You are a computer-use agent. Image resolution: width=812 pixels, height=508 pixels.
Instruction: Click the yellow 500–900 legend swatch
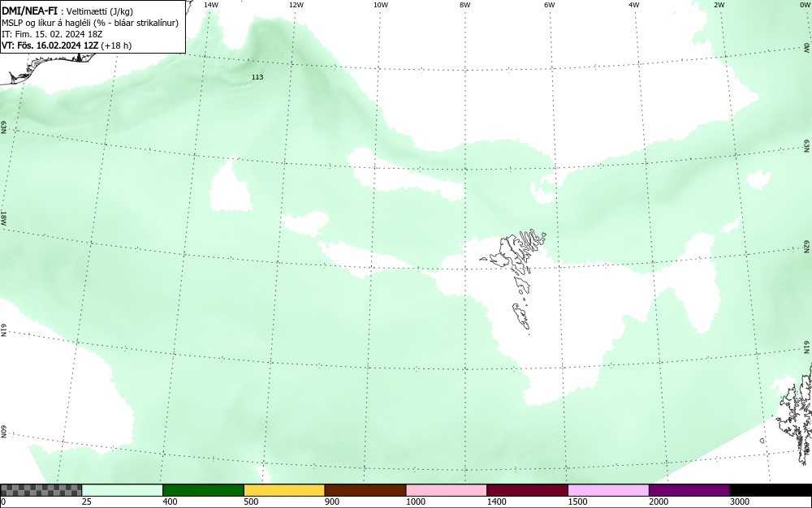(x=284, y=490)
